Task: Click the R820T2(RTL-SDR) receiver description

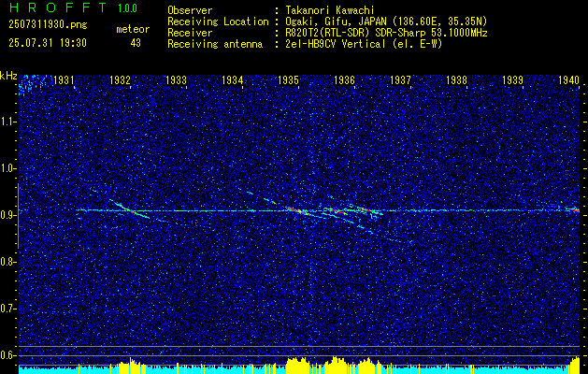Action: tap(385, 33)
